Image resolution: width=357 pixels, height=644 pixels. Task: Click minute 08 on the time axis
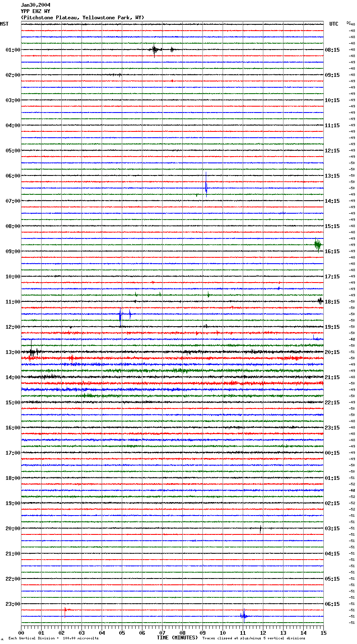[182, 633]
